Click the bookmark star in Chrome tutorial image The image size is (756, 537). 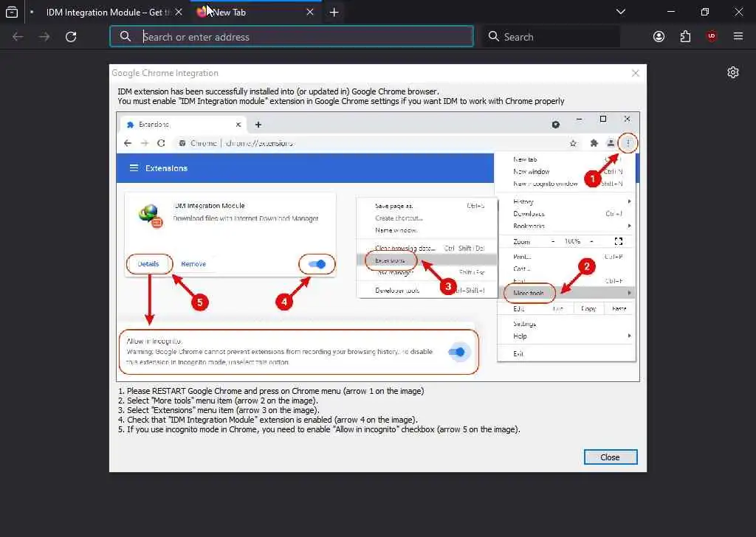click(x=573, y=143)
